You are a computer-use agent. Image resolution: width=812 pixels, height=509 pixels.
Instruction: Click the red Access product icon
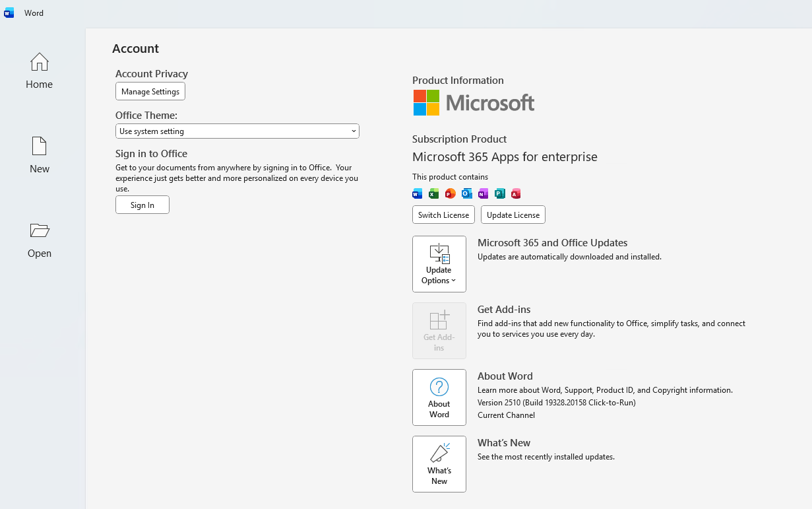(516, 193)
